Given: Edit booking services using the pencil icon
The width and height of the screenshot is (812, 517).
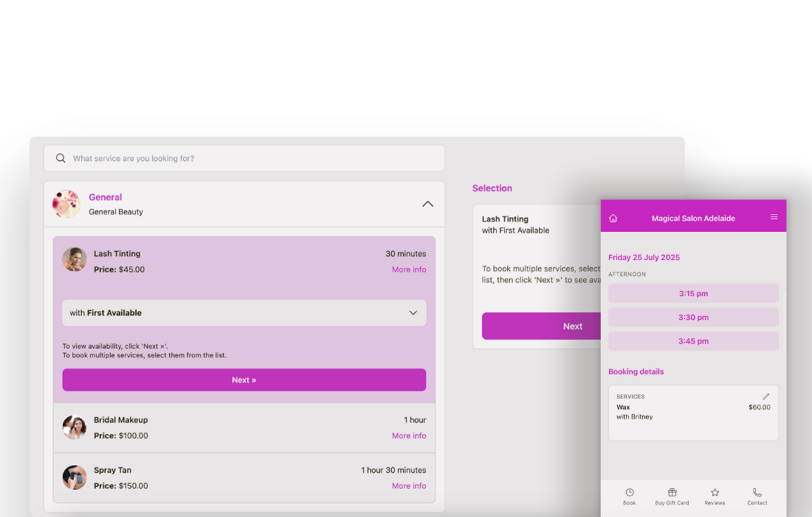Looking at the screenshot, I should click(766, 396).
